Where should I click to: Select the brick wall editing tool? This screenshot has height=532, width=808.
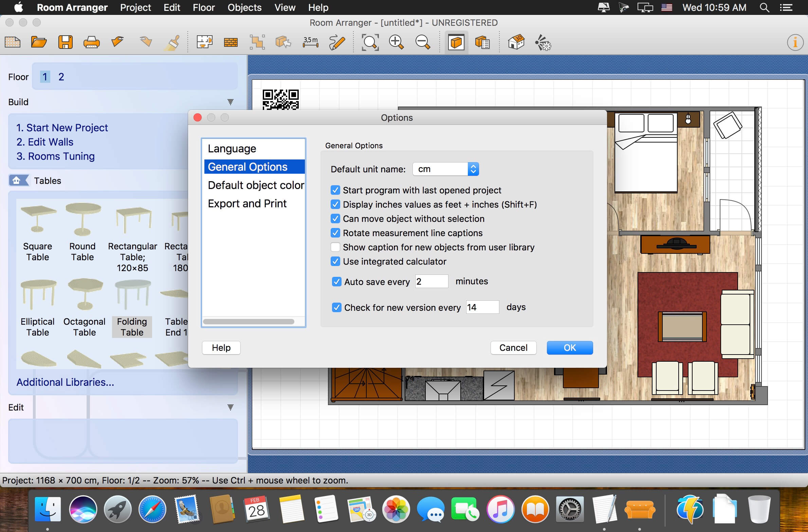231,42
